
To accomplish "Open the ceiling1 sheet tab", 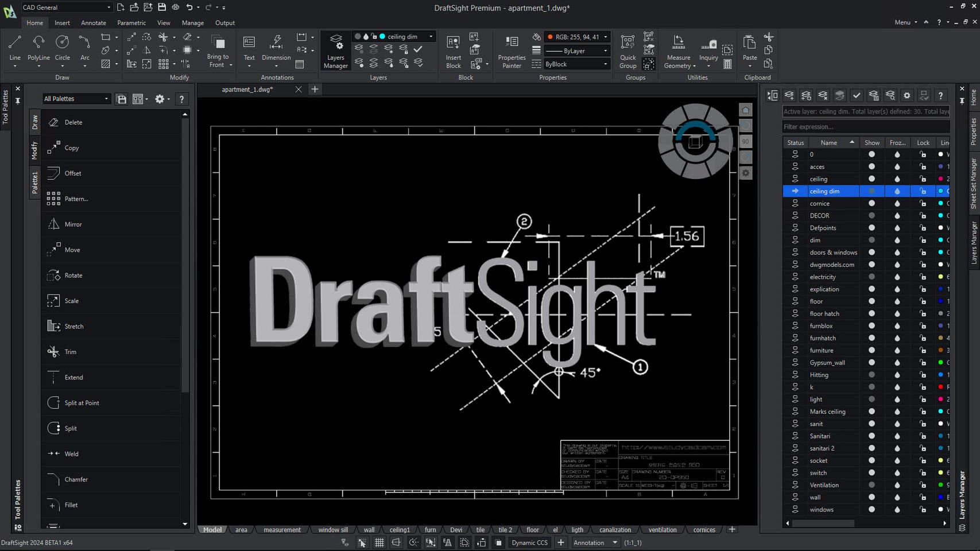I will click(400, 529).
